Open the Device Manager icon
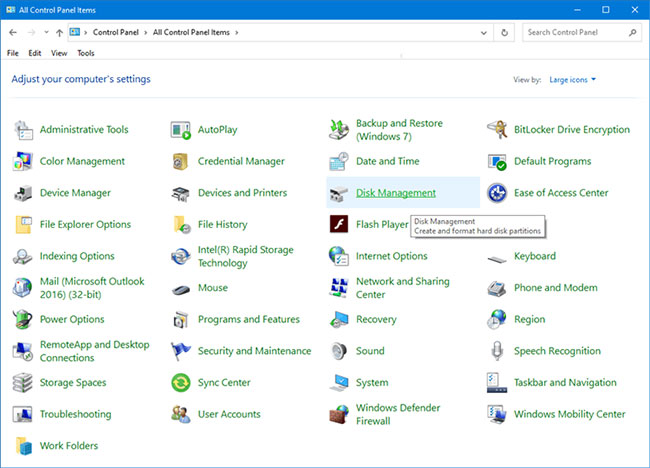The height and width of the screenshot is (468, 650). [x=23, y=193]
